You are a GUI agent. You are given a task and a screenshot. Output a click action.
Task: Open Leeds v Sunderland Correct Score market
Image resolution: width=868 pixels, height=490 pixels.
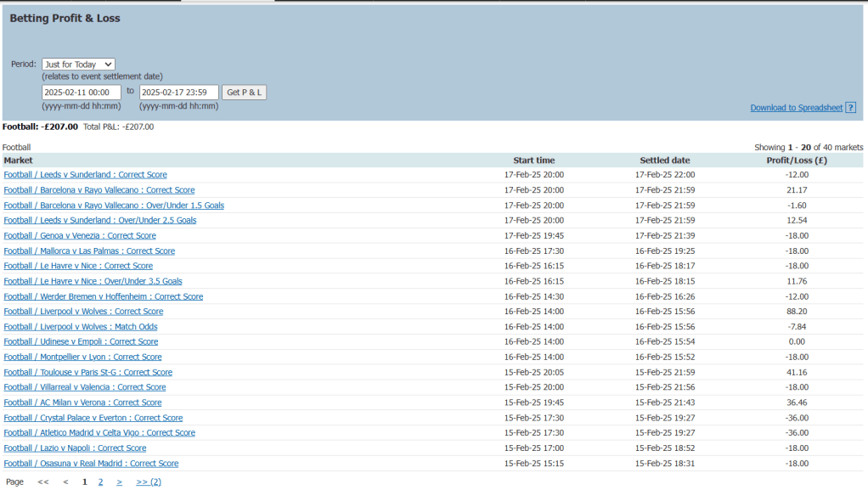(85, 175)
